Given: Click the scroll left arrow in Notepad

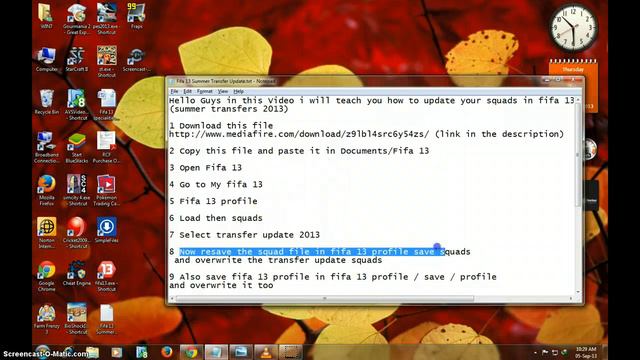Looking at the screenshot, I should click(171, 298).
